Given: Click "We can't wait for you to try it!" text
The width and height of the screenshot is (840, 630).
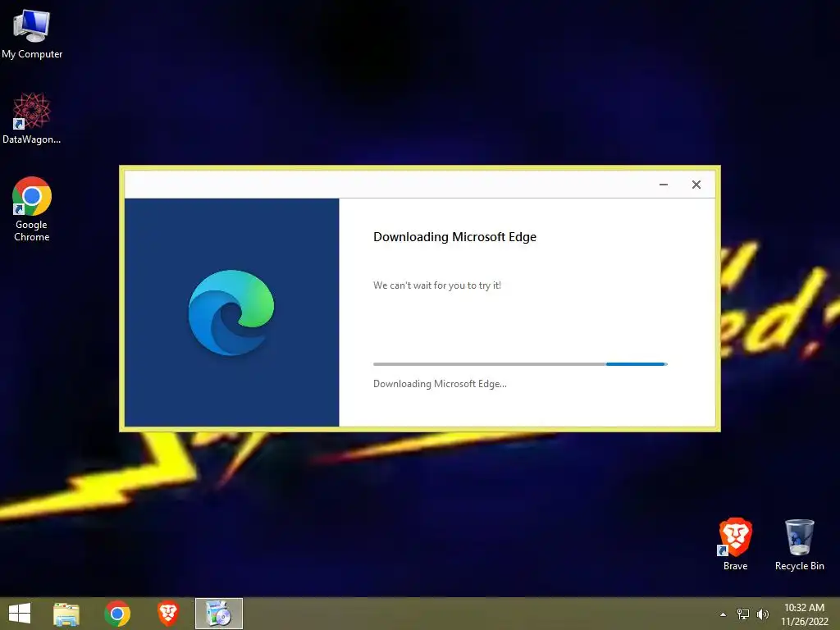Looking at the screenshot, I should coord(437,285).
